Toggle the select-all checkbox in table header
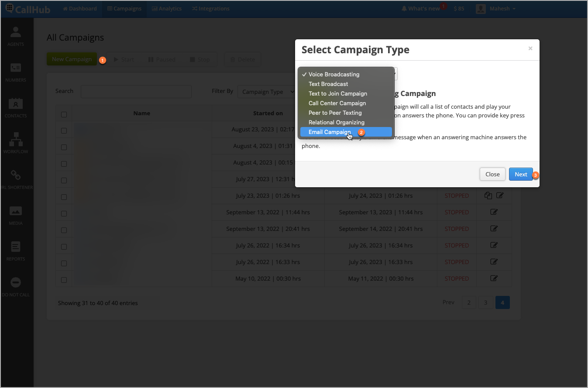 pyautogui.click(x=64, y=114)
